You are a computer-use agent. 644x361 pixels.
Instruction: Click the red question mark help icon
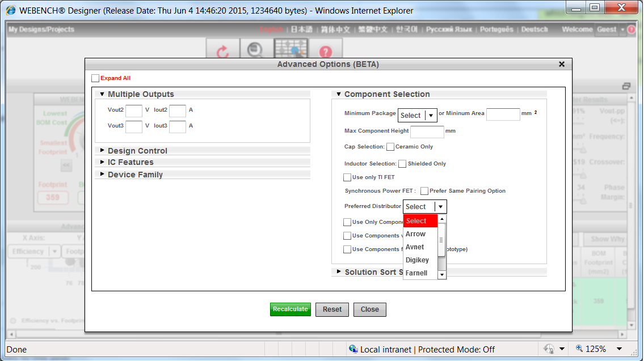325,51
